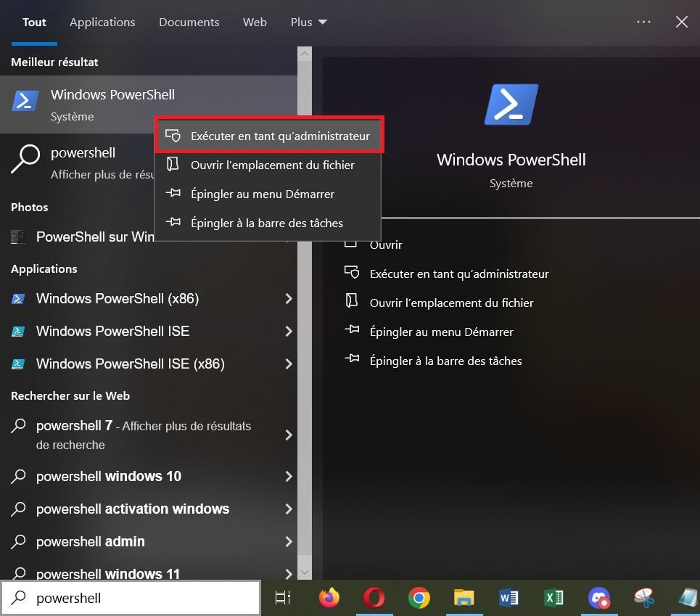Expand the powershell windows 11 chevron
This screenshot has height=616, width=700.
pyautogui.click(x=289, y=573)
